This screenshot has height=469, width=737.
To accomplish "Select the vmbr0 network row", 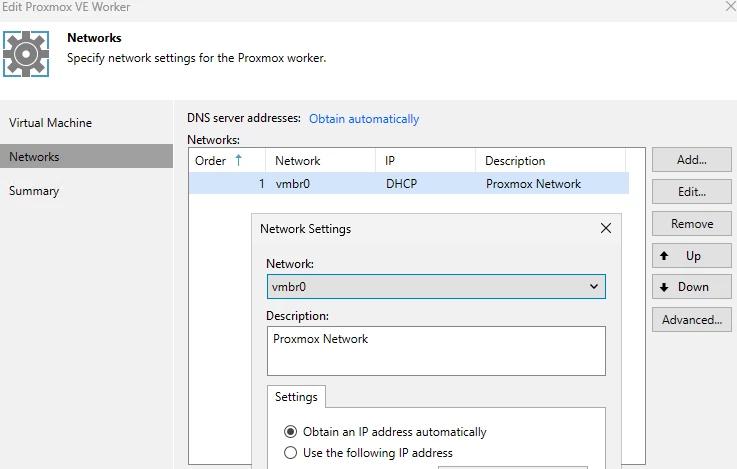I will click(x=408, y=184).
